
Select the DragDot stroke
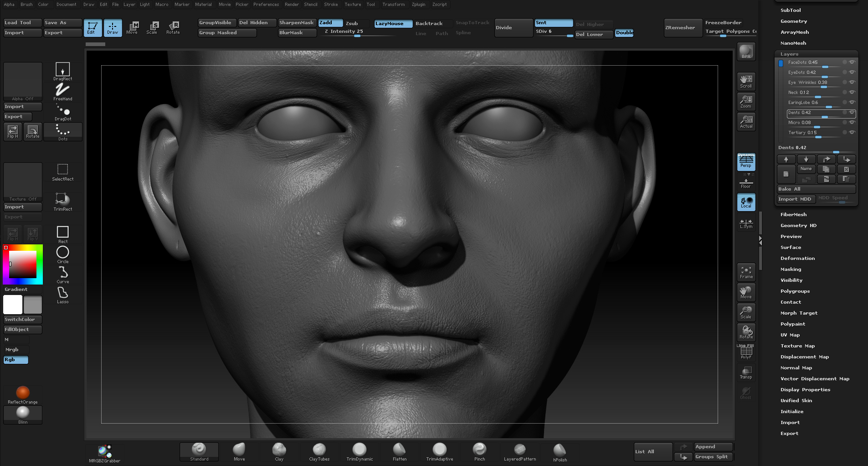tap(63, 112)
